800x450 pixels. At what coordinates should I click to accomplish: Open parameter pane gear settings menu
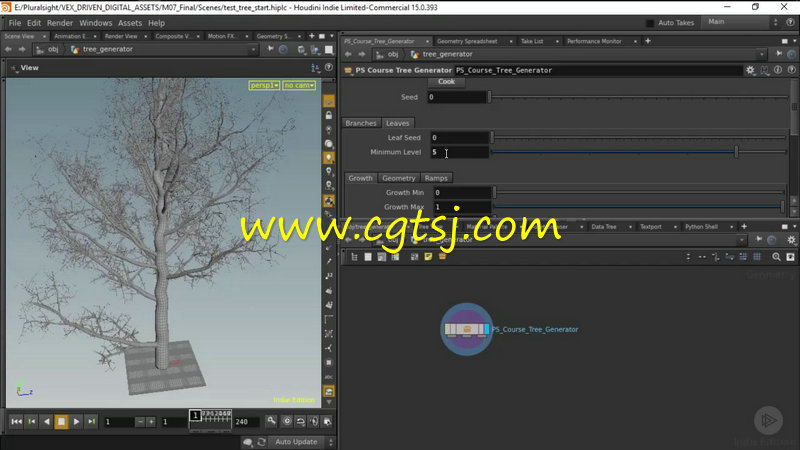(750, 70)
